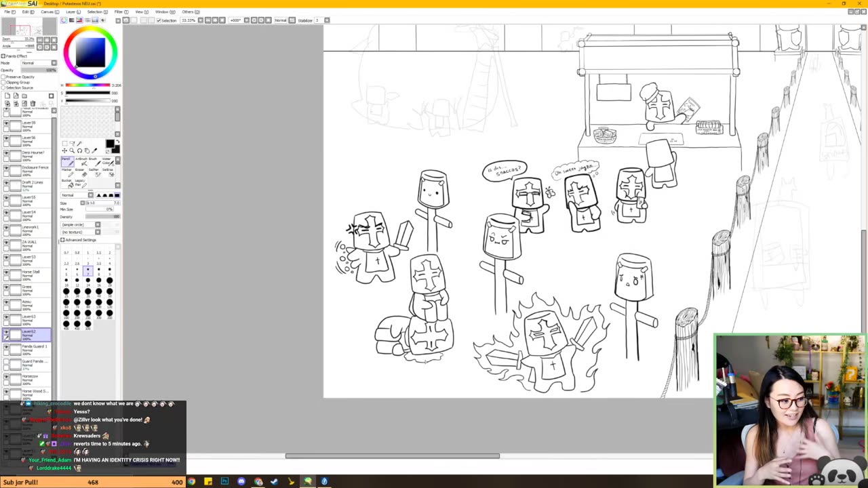Enable Clipping Group checkbox

3,82
